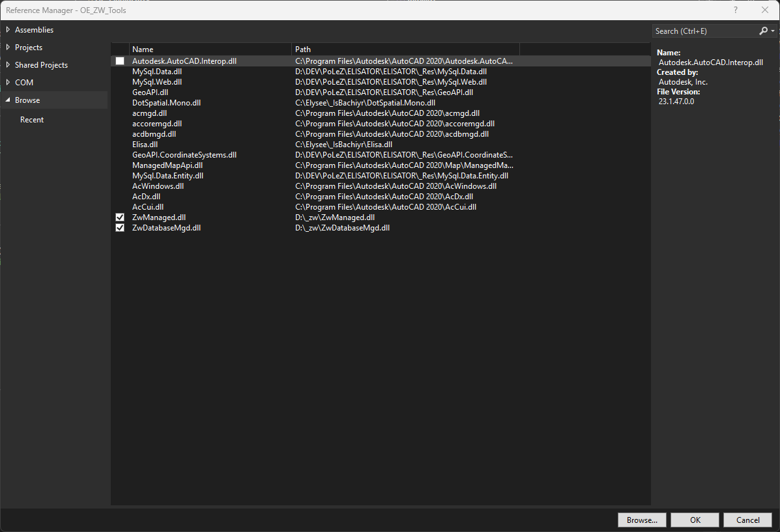Click path D:\_zw\ZwManaged.dll
The image size is (780, 532).
click(335, 217)
